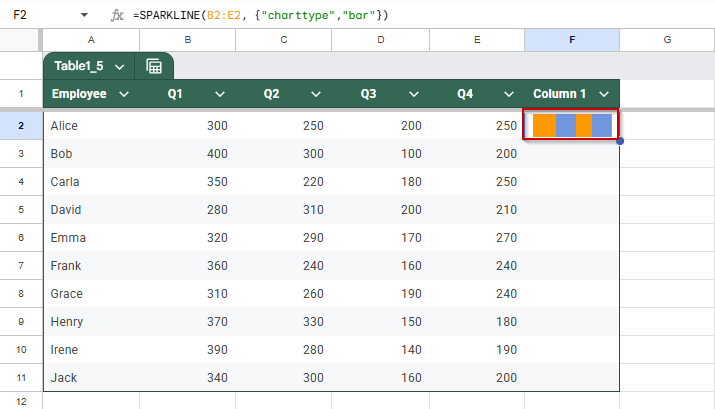This screenshot has width=715, height=409.
Task: Click the blue fill handle on F2
Action: point(620,141)
